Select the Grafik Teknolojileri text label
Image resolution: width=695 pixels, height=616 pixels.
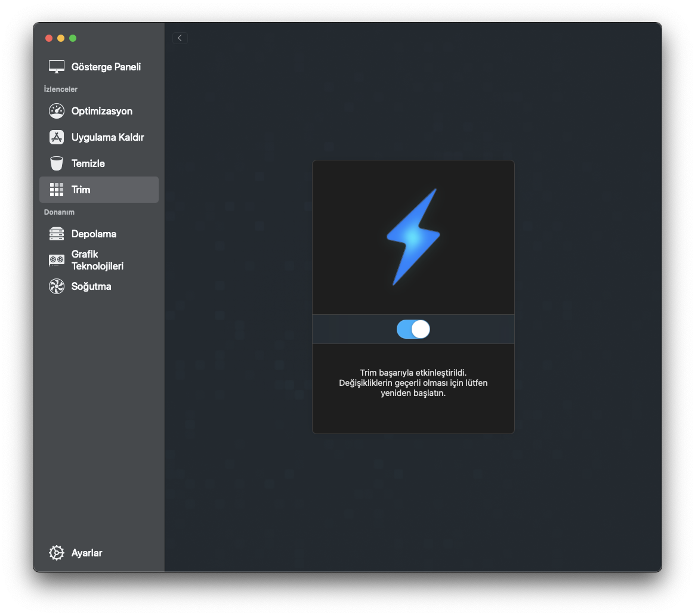click(97, 260)
